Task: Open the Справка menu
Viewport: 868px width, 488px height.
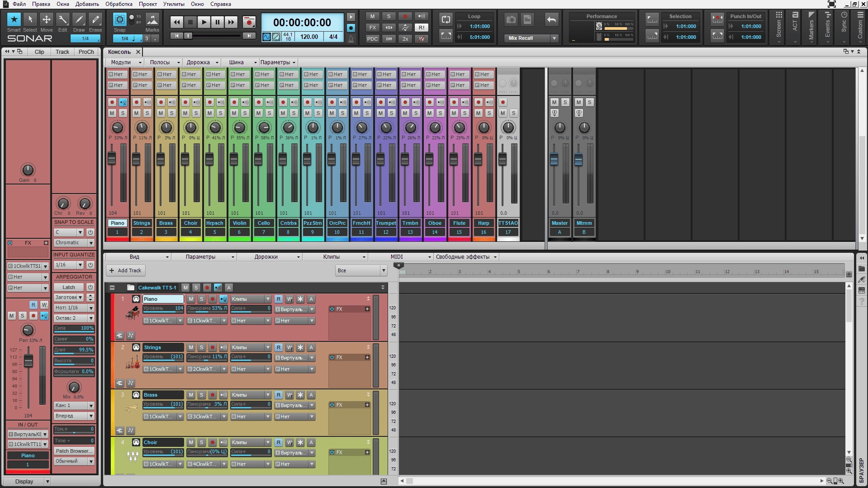Action: [x=221, y=4]
